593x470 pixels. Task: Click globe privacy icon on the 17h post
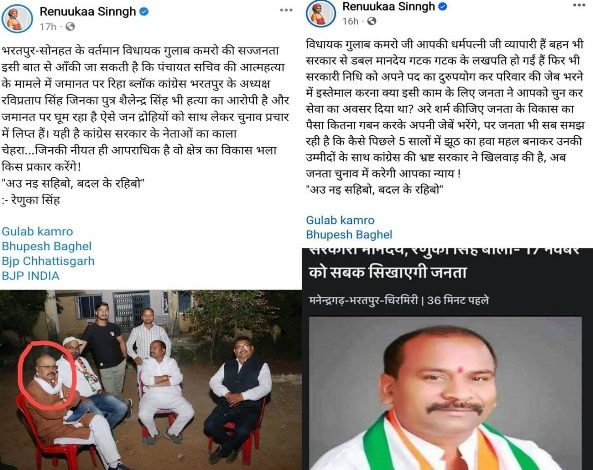pyautogui.click(x=70, y=26)
